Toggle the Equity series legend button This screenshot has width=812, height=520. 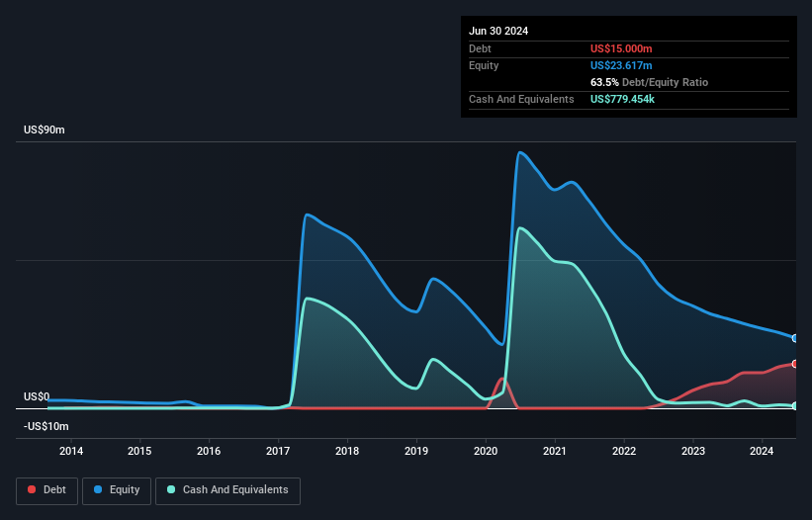click(x=117, y=490)
